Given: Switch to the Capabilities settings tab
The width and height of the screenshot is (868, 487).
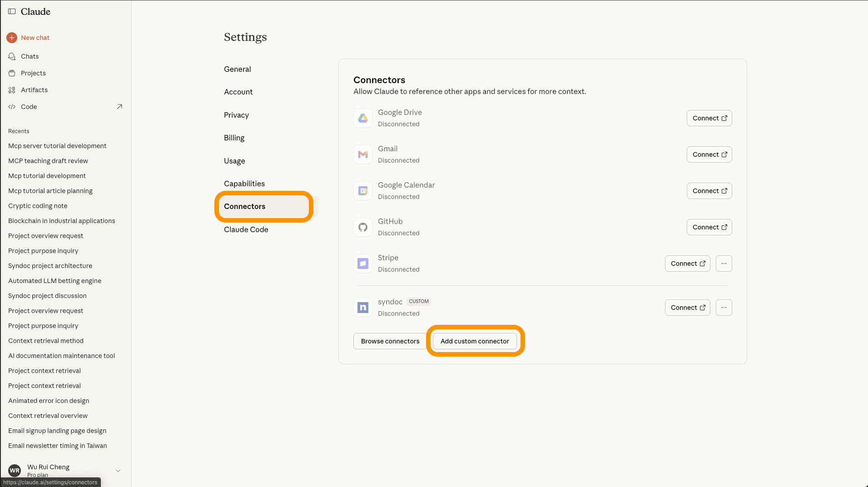Looking at the screenshot, I should [244, 184].
